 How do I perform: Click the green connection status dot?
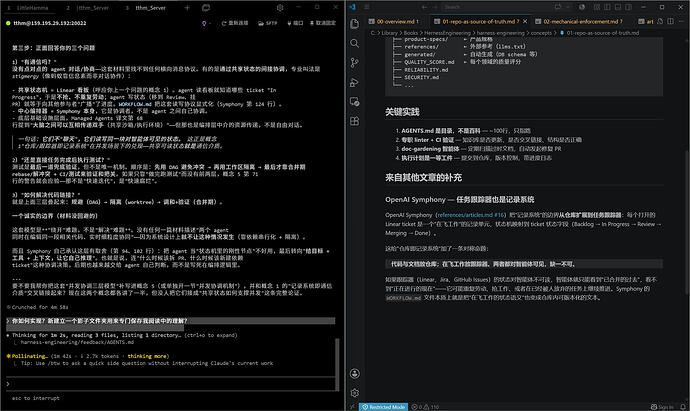click(x=8, y=23)
